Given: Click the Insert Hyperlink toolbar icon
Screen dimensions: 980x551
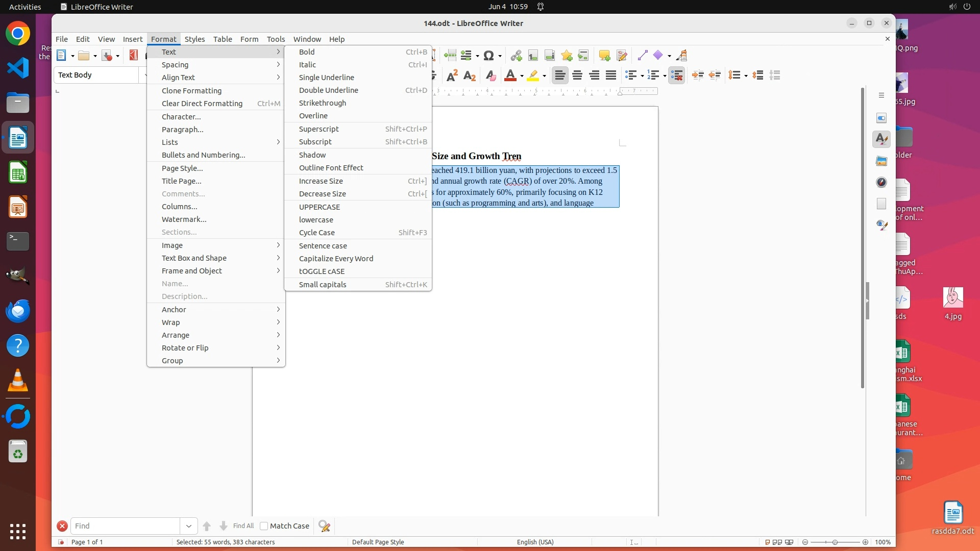Looking at the screenshot, I should click(x=516, y=56).
